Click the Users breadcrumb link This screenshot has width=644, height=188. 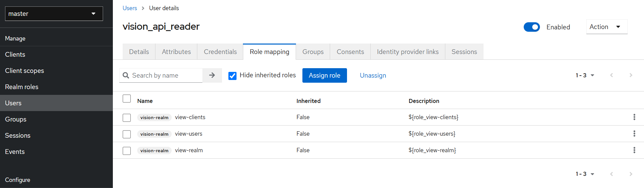(x=130, y=8)
